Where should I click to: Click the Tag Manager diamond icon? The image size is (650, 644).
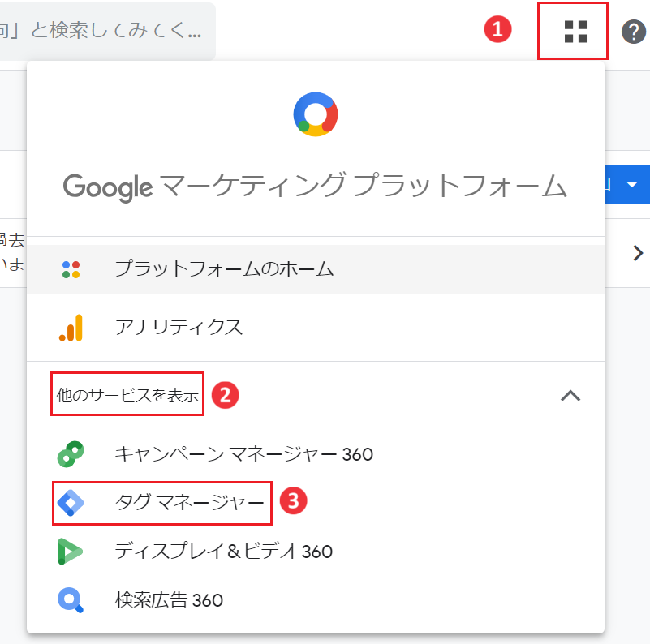(71, 503)
